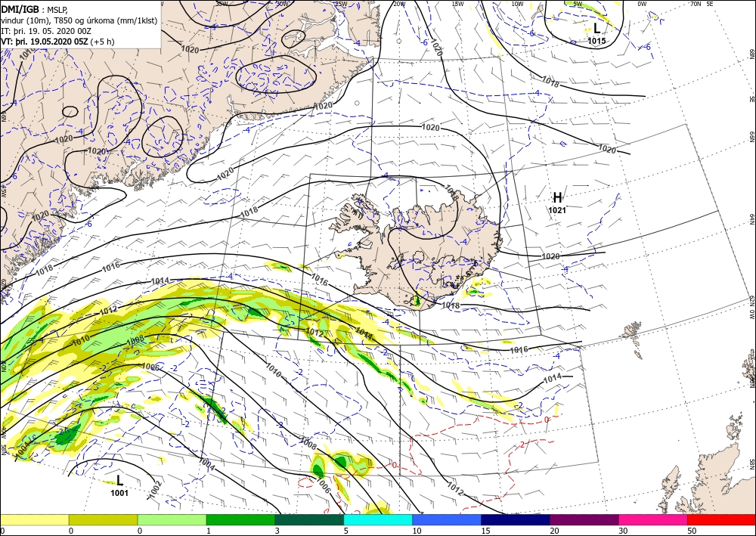Select the medium green 1 mm swatch
756x536 pixels.
click(240, 519)
